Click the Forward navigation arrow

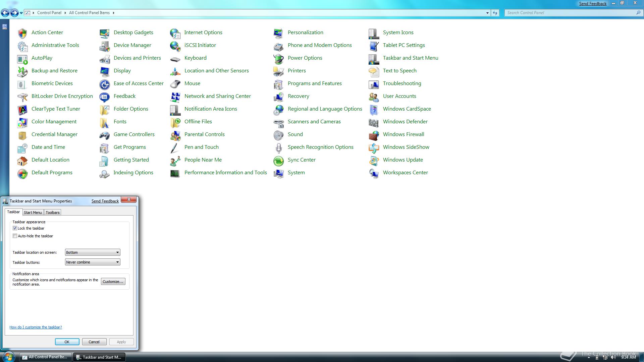tap(14, 13)
